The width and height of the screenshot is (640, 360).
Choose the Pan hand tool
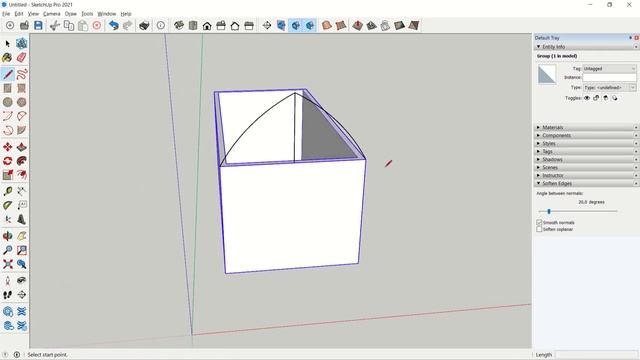click(22, 236)
